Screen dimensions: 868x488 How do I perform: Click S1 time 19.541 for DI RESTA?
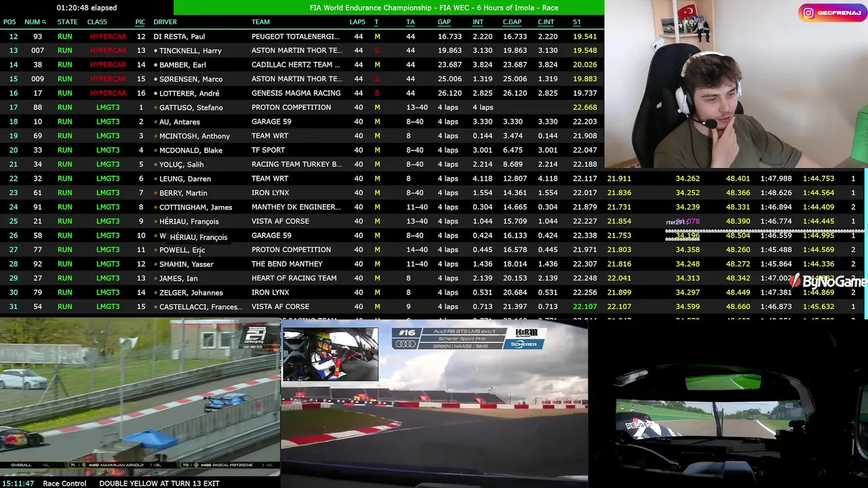585,37
